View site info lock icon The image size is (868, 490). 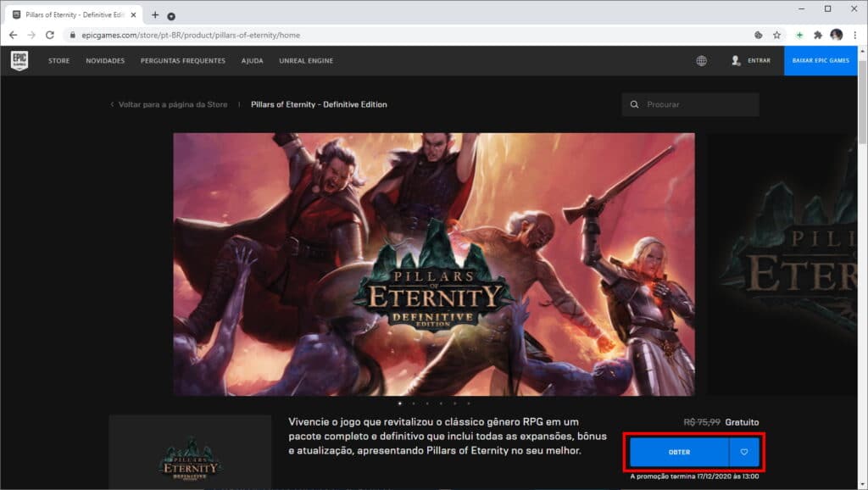point(73,35)
